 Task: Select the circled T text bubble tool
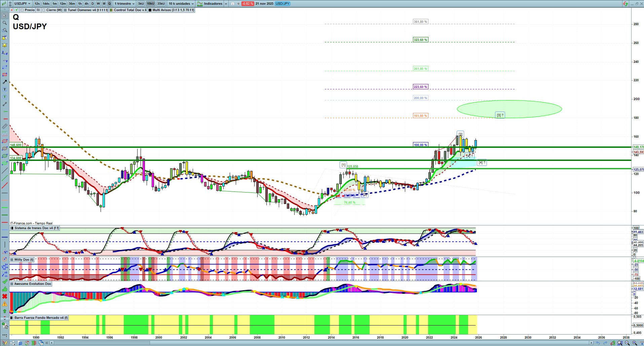pyautogui.click(x=5, y=97)
